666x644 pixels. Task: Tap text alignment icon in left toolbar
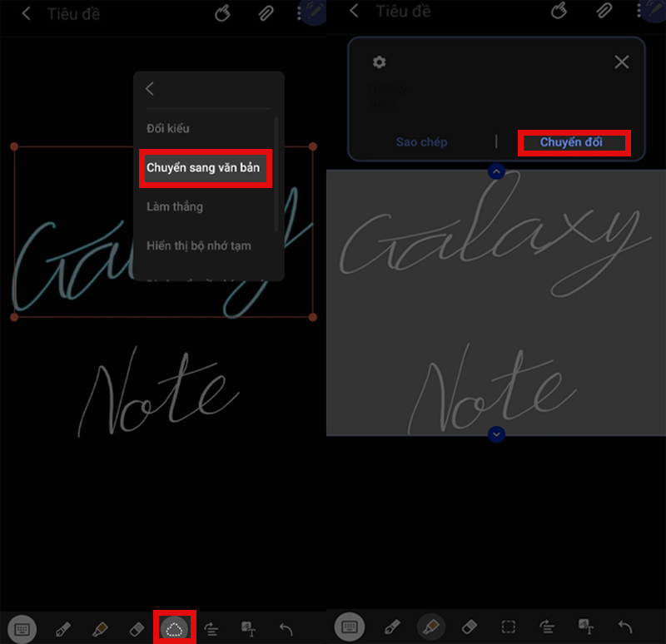(x=211, y=629)
